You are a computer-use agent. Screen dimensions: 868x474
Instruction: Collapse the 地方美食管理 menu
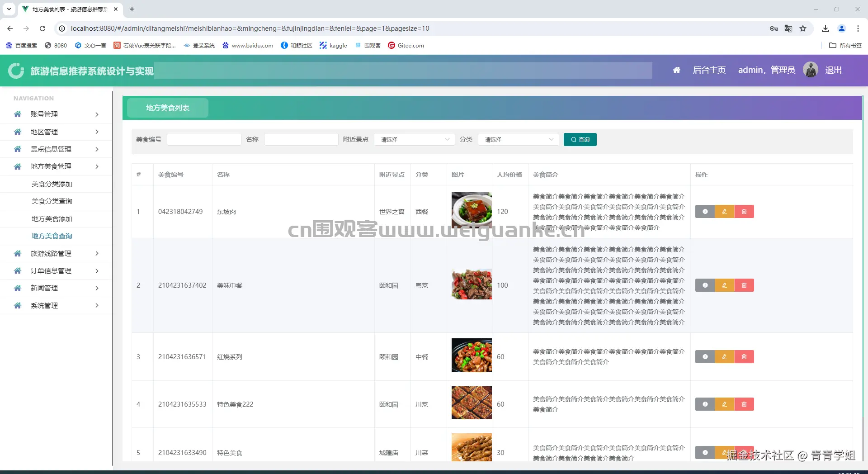tap(56, 166)
